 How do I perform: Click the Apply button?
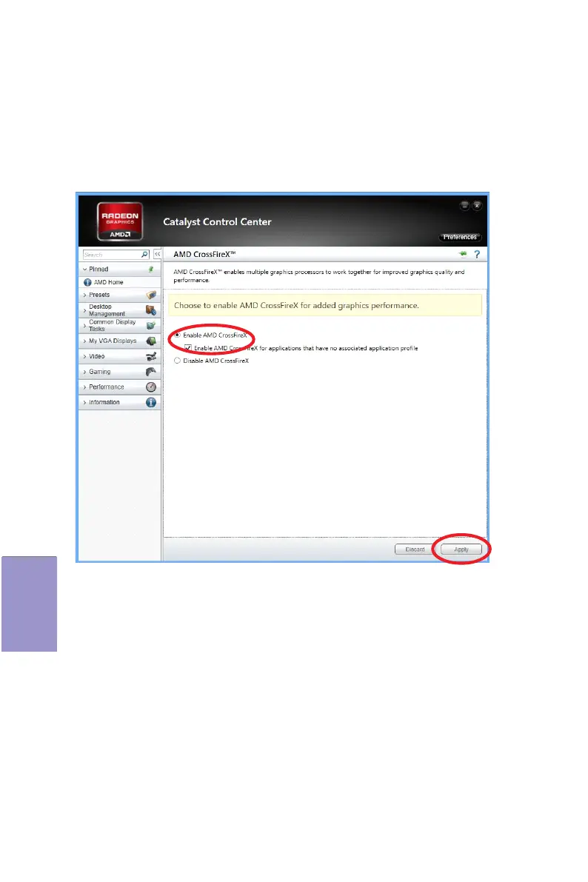click(461, 549)
